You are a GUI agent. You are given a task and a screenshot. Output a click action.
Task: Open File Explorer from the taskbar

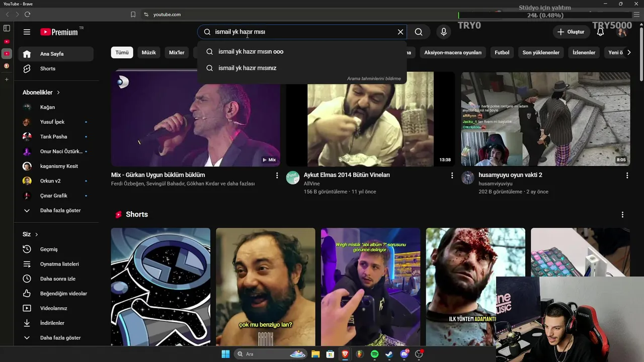point(315,354)
